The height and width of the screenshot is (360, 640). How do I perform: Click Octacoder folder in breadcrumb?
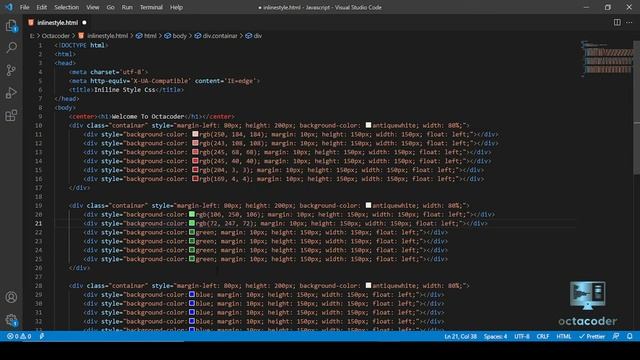pyautogui.click(x=56, y=36)
